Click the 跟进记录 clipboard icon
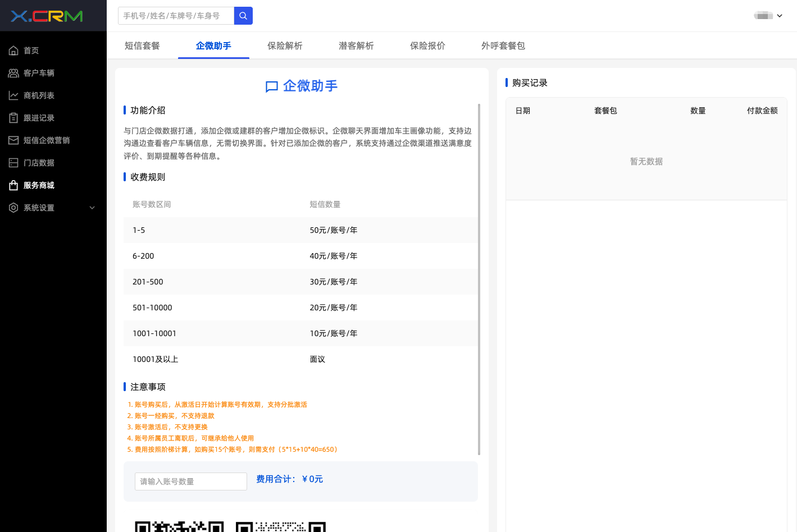Viewport: 797px width, 532px height. tap(13, 118)
